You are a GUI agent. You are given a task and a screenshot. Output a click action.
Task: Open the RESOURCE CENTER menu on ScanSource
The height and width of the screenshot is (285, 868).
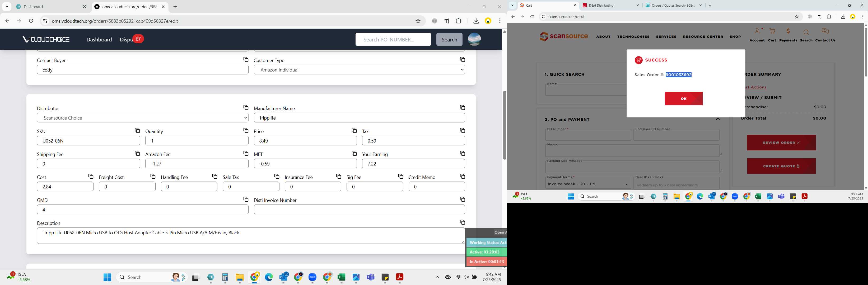[x=703, y=37]
